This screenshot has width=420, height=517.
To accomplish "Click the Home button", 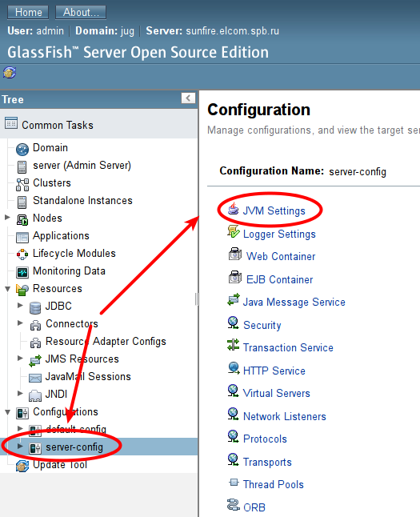I will (28, 13).
